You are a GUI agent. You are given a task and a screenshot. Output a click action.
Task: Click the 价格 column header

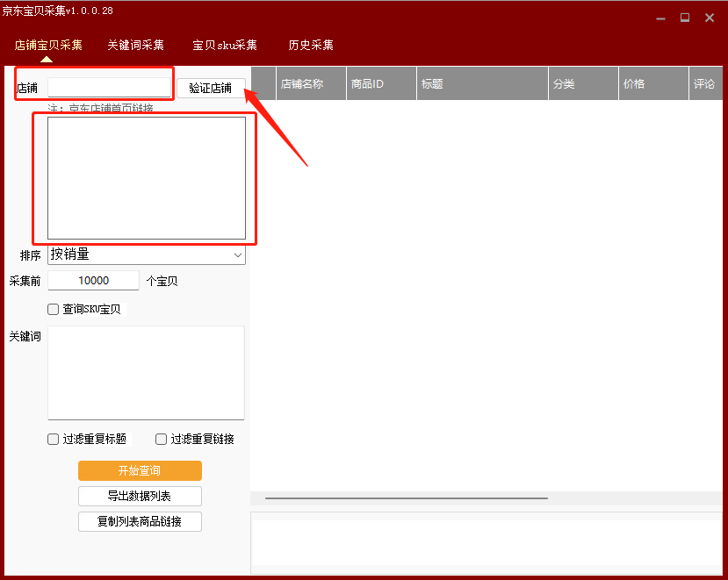[x=653, y=83]
